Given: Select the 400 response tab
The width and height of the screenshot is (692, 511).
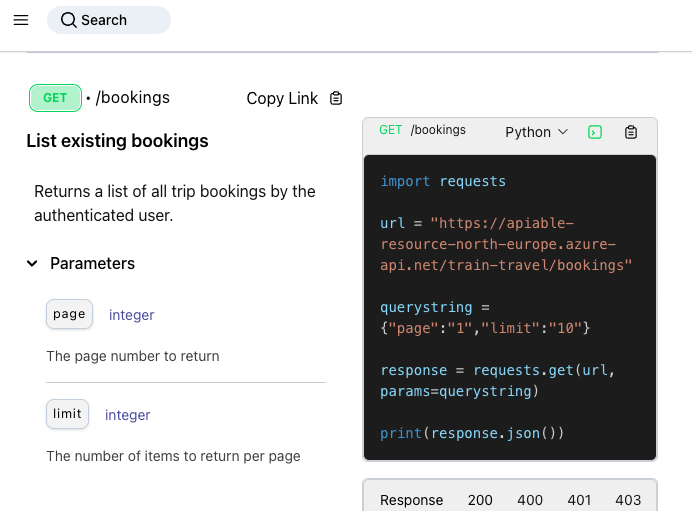Looking at the screenshot, I should [530, 500].
